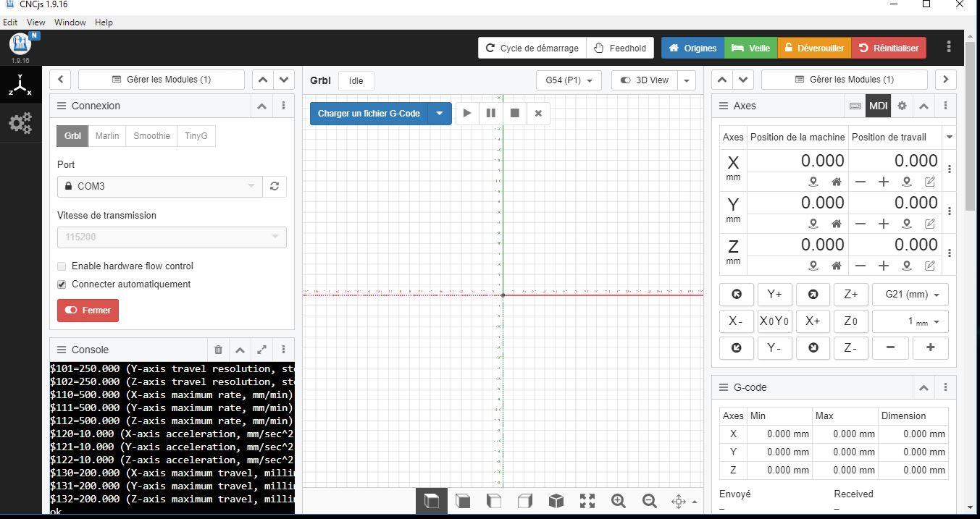Open the G54 (P1) coordinate dropdown
Screen dimensions: 980x519
(569, 80)
